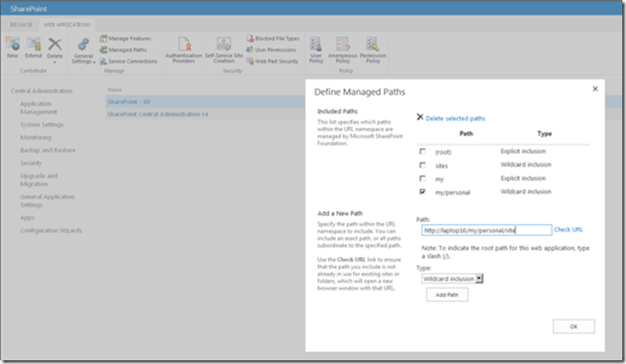The image size is (626, 364).
Task: Open General Application Settings in left navigation
Action: [x=48, y=201]
